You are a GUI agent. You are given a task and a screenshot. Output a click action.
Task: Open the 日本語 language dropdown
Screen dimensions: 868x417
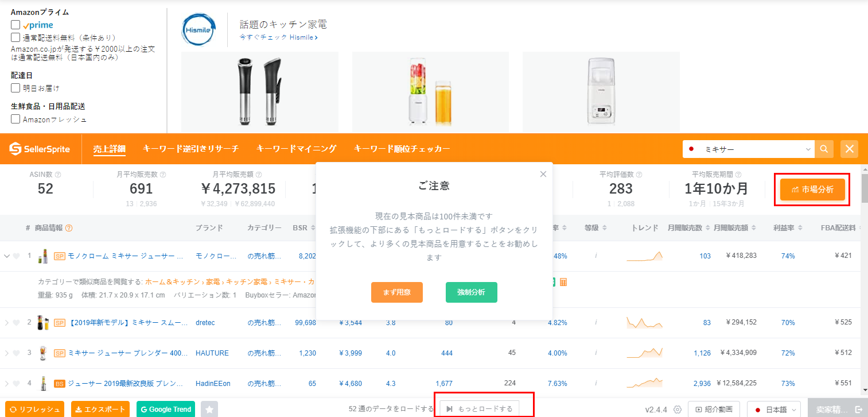point(774,410)
